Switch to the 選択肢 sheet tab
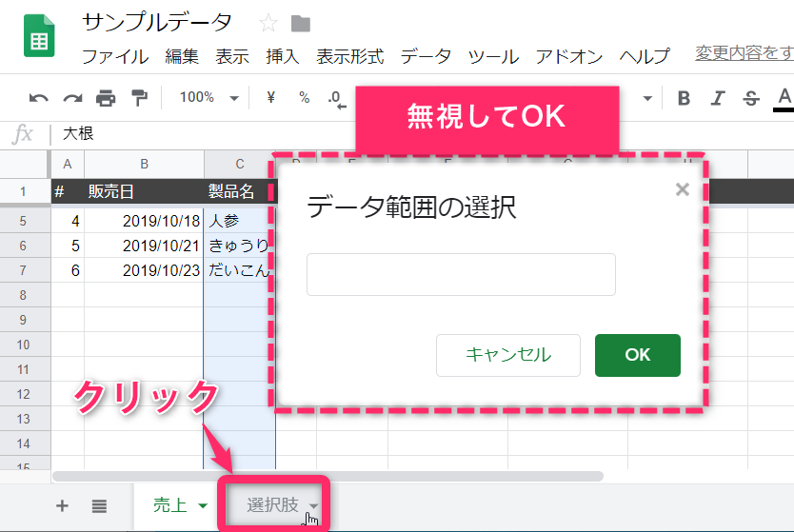Screen dimensions: 794x532 point(272,505)
